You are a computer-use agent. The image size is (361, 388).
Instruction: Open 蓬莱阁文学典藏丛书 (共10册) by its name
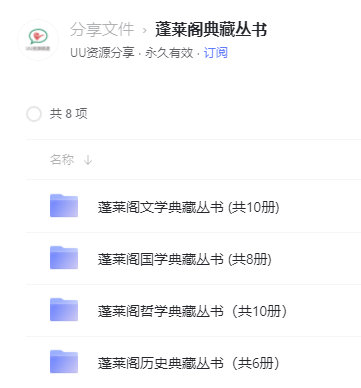[x=188, y=207]
